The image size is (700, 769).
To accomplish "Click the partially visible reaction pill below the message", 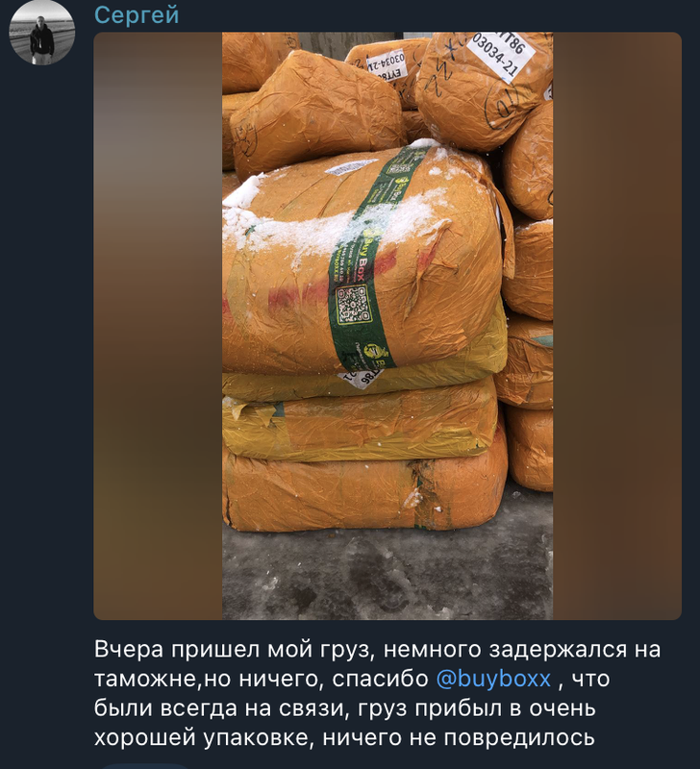I will point(144,766).
